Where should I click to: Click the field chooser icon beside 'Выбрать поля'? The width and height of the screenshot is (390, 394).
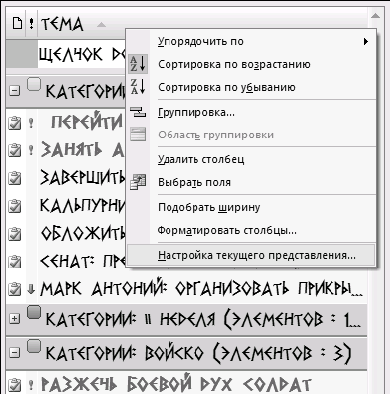click(138, 182)
